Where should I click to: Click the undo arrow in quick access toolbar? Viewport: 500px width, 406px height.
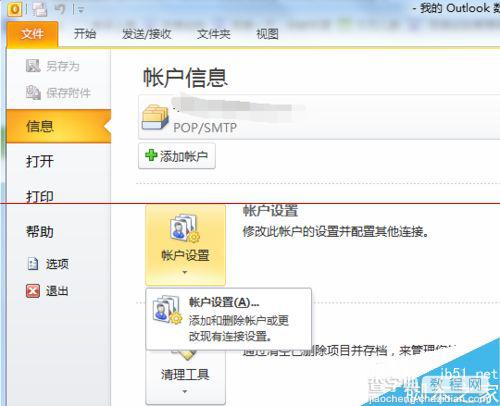[60, 9]
